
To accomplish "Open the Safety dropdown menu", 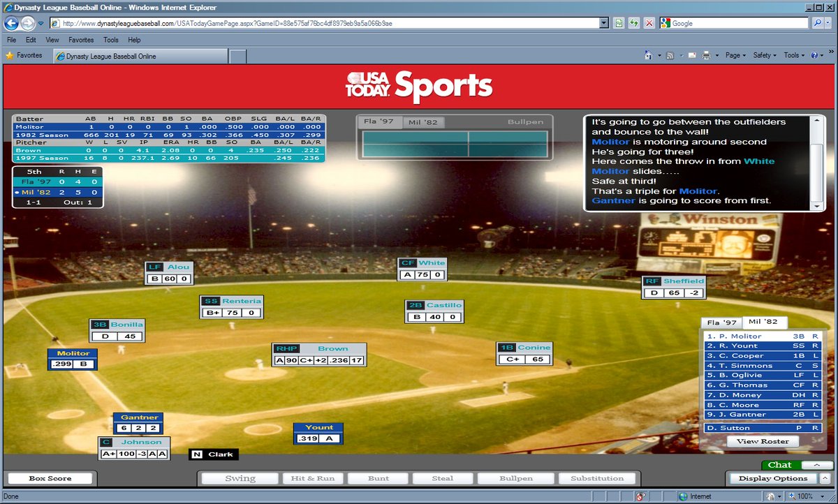I will 764,55.
